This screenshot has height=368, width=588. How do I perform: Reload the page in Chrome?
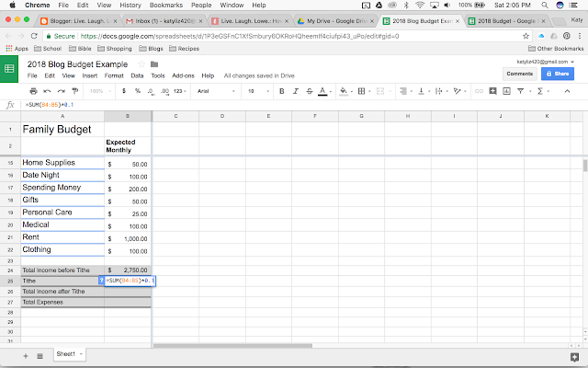pos(34,36)
